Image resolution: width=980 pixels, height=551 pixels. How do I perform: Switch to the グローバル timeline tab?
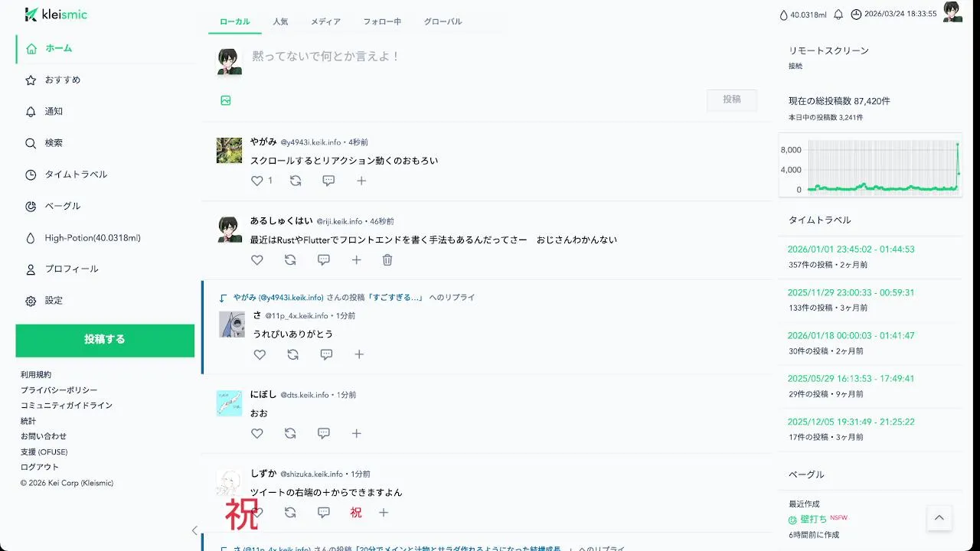(x=443, y=21)
